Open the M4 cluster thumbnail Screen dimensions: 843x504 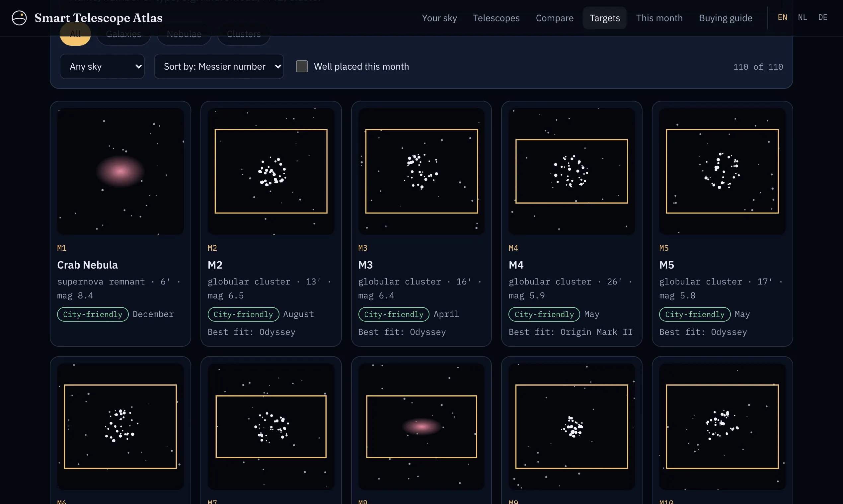coord(572,171)
